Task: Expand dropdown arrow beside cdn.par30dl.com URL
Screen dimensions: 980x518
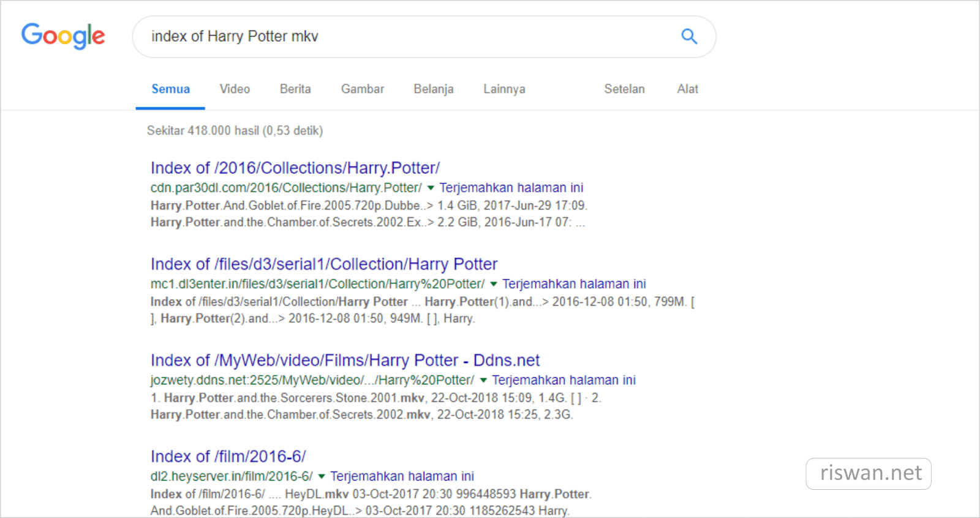Action: click(x=431, y=188)
